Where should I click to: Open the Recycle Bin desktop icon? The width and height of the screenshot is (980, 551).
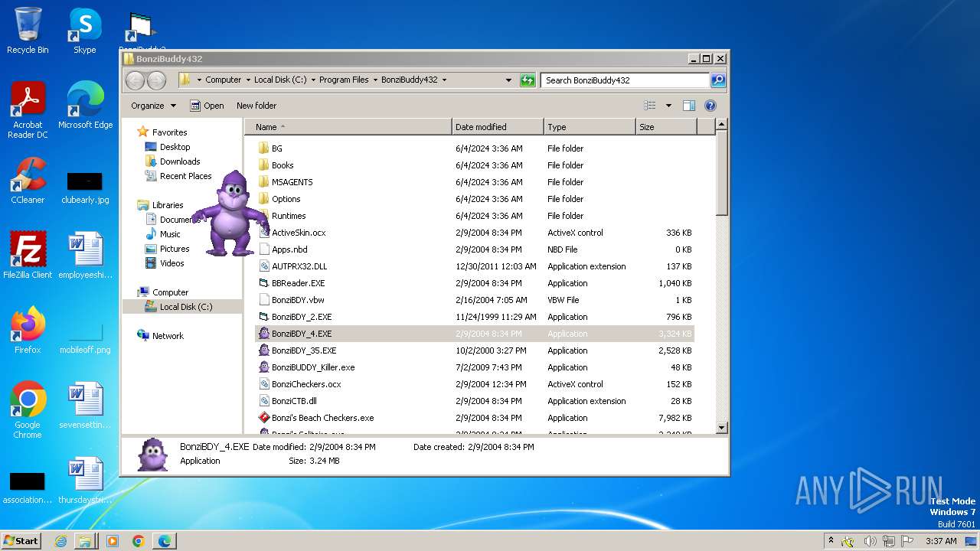pos(28,31)
